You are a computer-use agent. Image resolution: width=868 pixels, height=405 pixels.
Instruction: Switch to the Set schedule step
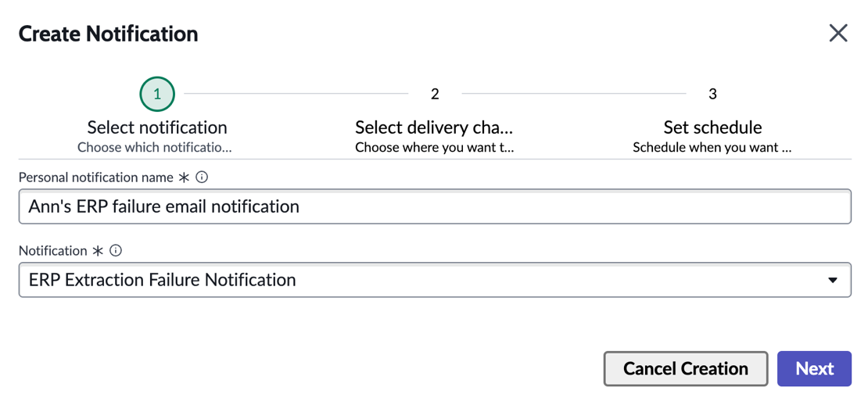[x=712, y=127]
